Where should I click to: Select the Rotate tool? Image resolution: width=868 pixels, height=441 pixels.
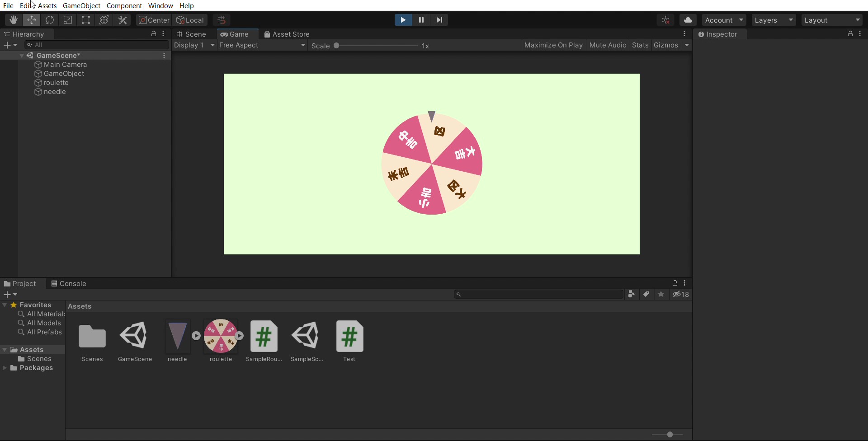click(50, 20)
